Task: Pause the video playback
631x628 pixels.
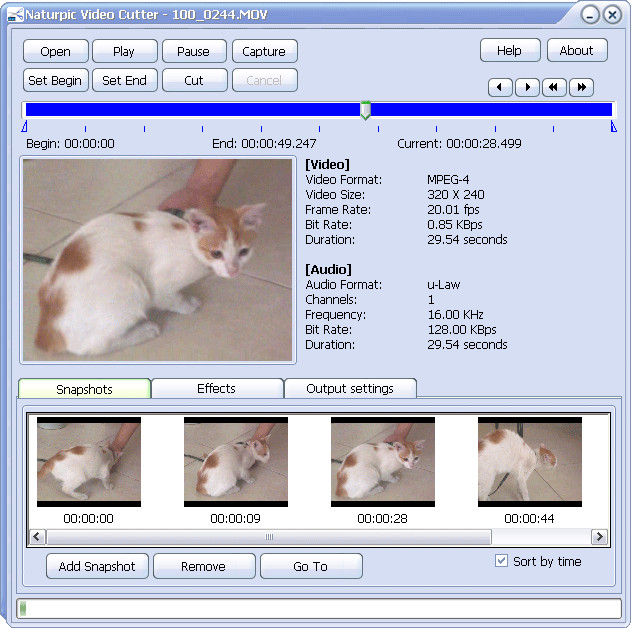Action: [x=194, y=51]
